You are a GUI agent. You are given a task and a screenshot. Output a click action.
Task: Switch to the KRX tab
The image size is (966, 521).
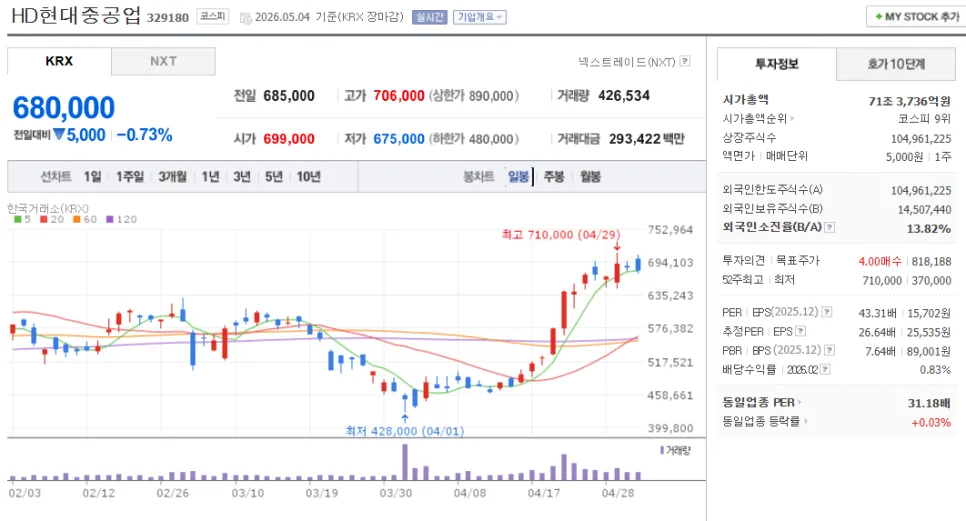click(x=59, y=61)
